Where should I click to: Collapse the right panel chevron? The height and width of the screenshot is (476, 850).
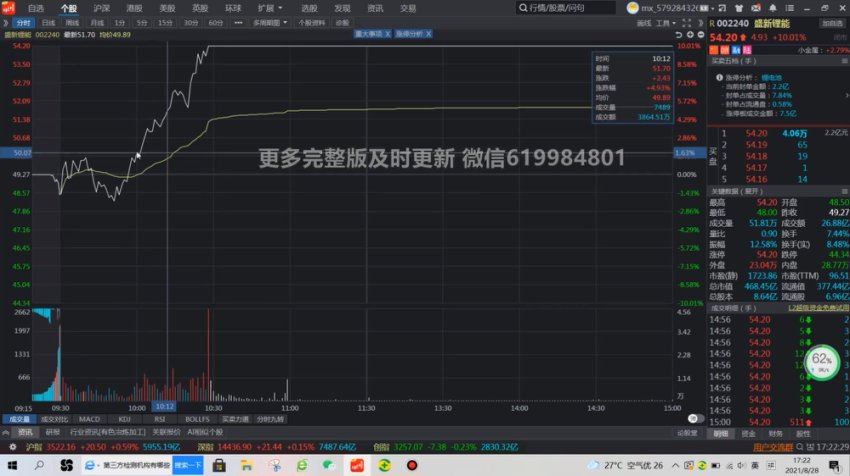coord(700,23)
